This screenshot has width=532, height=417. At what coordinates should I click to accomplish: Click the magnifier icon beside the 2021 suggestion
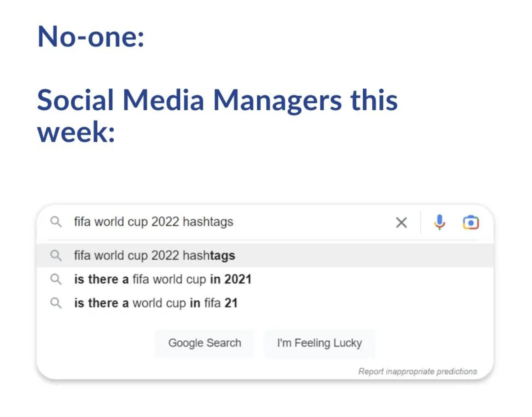pyautogui.click(x=56, y=279)
